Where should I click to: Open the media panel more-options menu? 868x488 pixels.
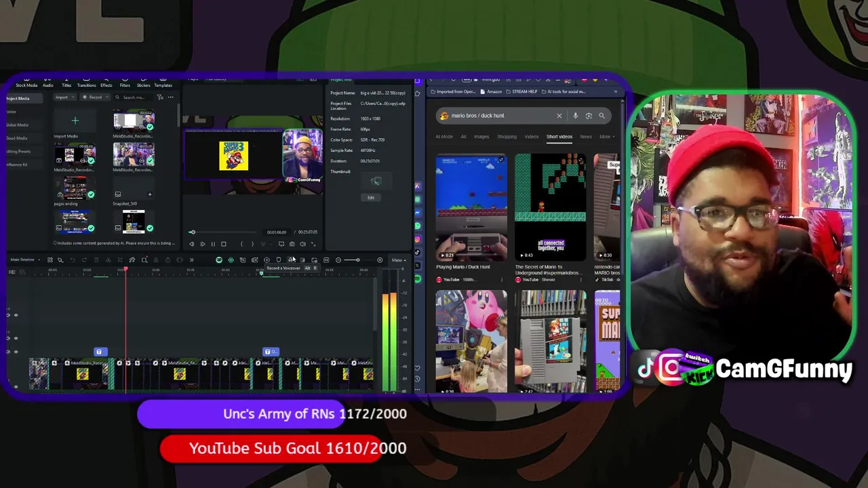tap(170, 98)
